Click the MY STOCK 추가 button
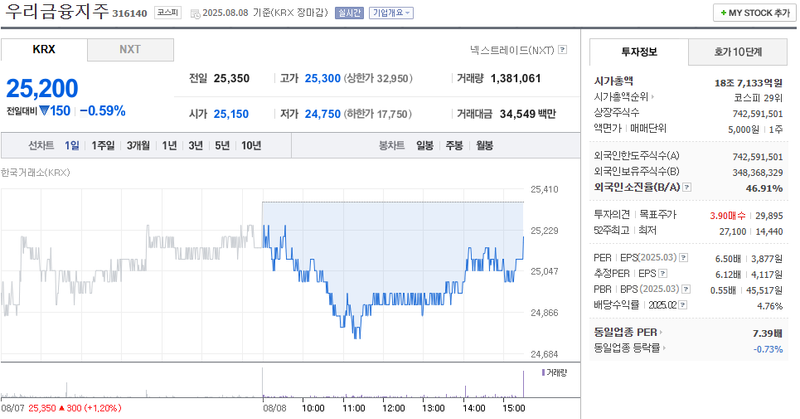Screen dimensions: 800x419 pyautogui.click(x=755, y=13)
